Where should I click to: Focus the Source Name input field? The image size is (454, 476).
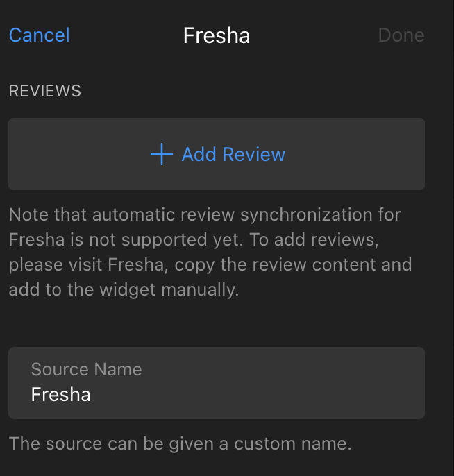coord(217,383)
